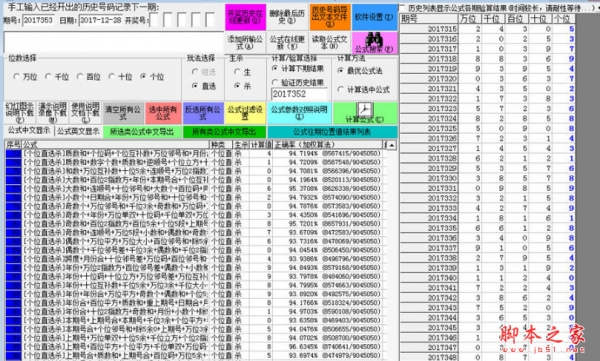
Task: Select the 百位 radio button
Action: point(89,77)
